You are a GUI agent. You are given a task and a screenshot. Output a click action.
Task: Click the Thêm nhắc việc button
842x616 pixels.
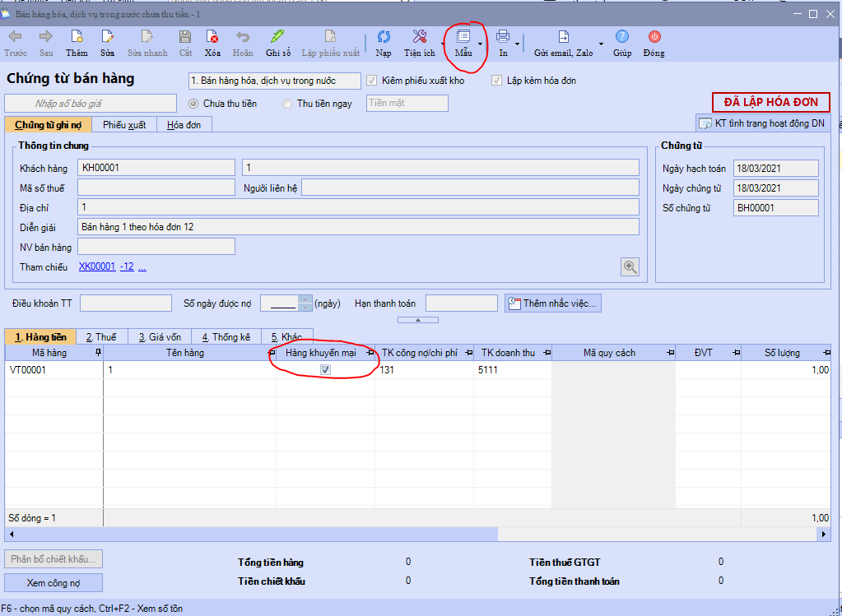553,303
